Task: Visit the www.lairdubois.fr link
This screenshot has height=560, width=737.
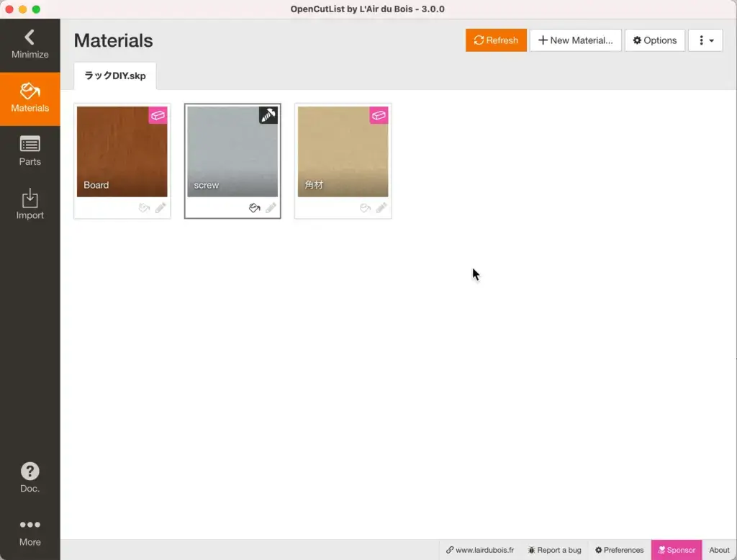Action: 480,550
